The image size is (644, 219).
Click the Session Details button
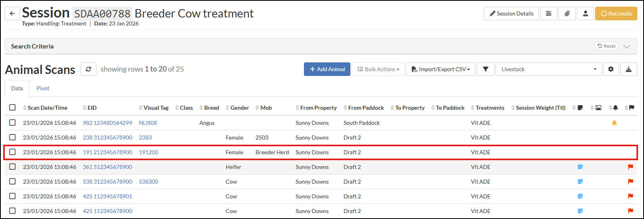[511, 14]
